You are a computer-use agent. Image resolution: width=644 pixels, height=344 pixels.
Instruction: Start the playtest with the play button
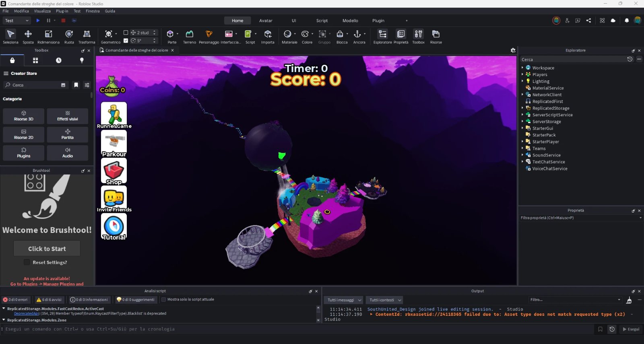[38, 21]
